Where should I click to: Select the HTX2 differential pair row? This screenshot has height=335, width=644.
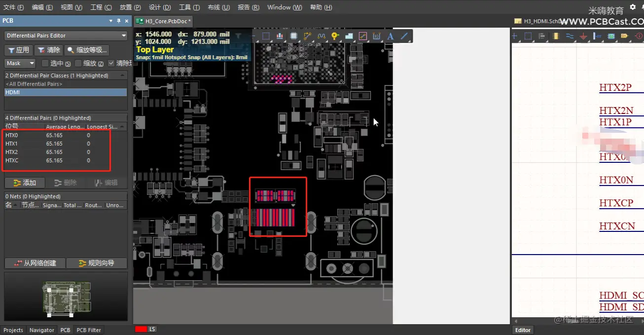[x=66, y=151]
